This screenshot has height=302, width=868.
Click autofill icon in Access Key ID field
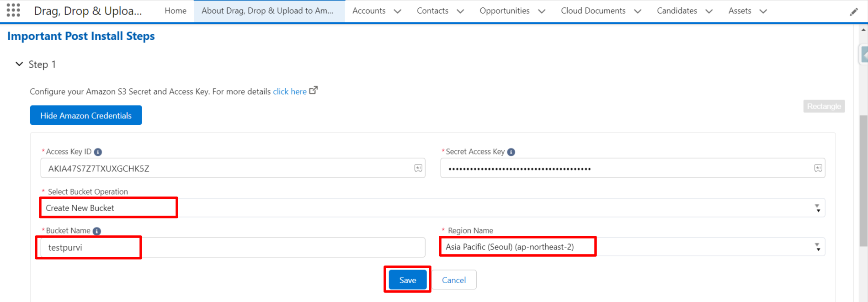[x=418, y=168]
